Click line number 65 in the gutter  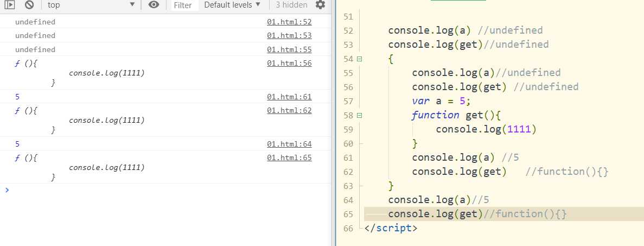click(348, 215)
